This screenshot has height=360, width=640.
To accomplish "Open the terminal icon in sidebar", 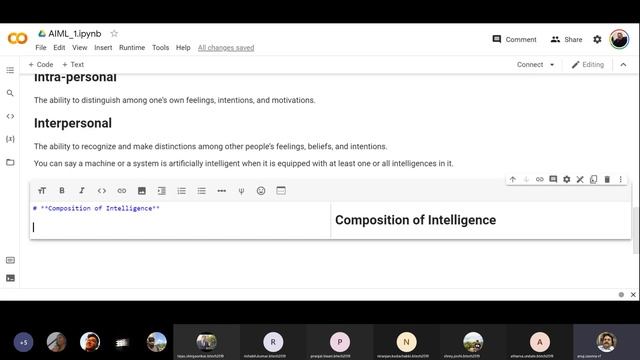I will (x=10, y=278).
